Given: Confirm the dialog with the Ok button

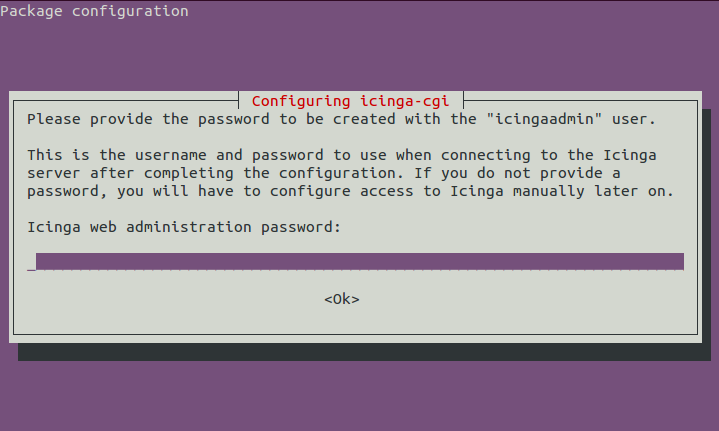Looking at the screenshot, I should coord(342,299).
